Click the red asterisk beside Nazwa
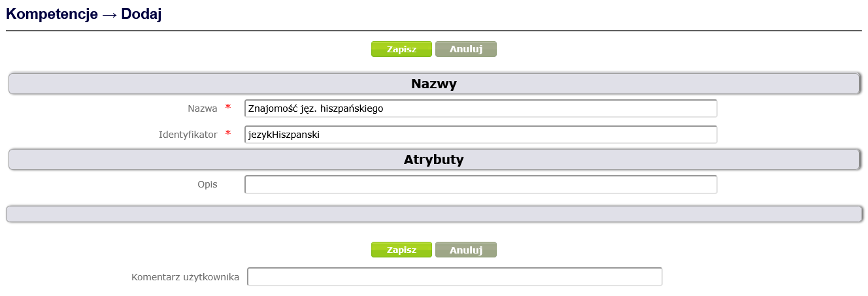This screenshot has width=868, height=296. coord(228,108)
